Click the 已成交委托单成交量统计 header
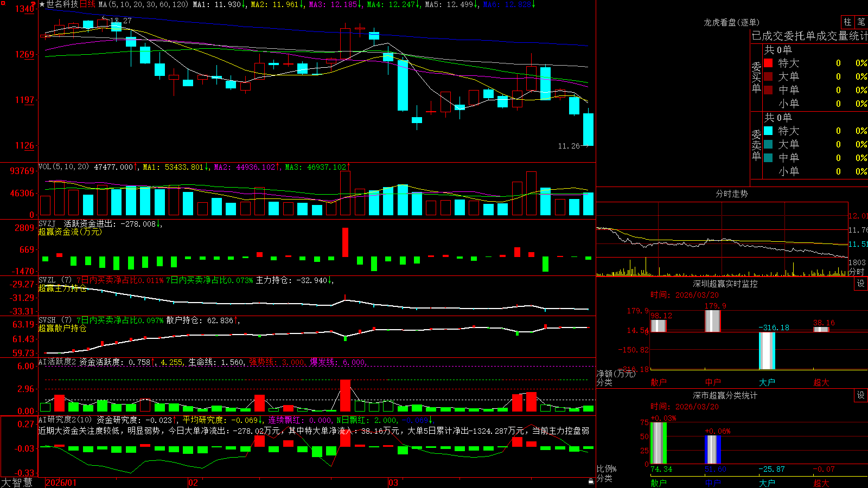This screenshot has width=868, height=488. point(809,36)
